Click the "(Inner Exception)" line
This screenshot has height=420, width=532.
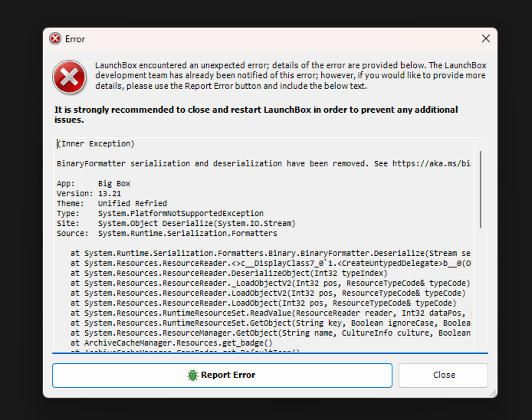click(x=96, y=144)
